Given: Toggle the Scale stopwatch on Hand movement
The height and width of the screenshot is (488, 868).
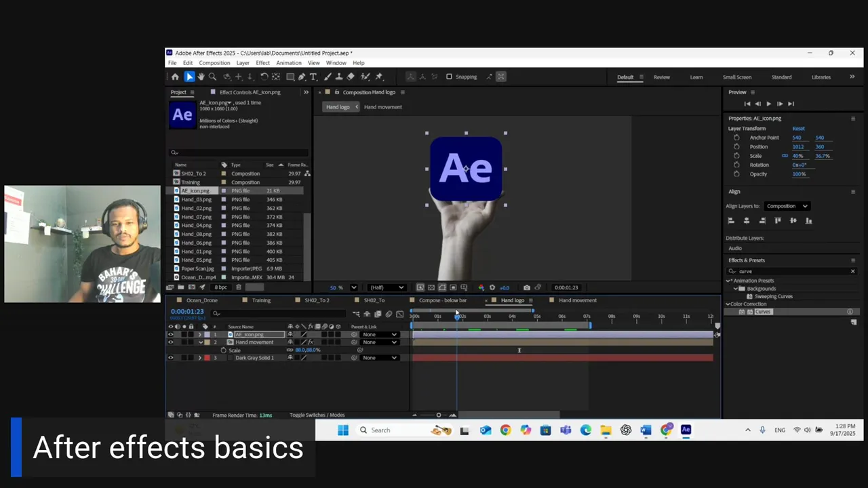Looking at the screenshot, I should click(x=223, y=350).
